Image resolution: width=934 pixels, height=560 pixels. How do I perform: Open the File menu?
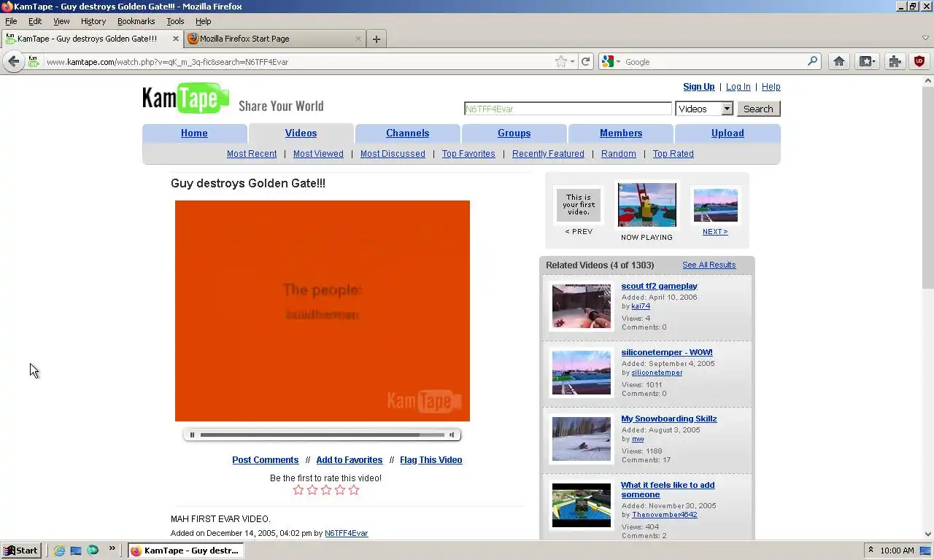[x=11, y=21]
